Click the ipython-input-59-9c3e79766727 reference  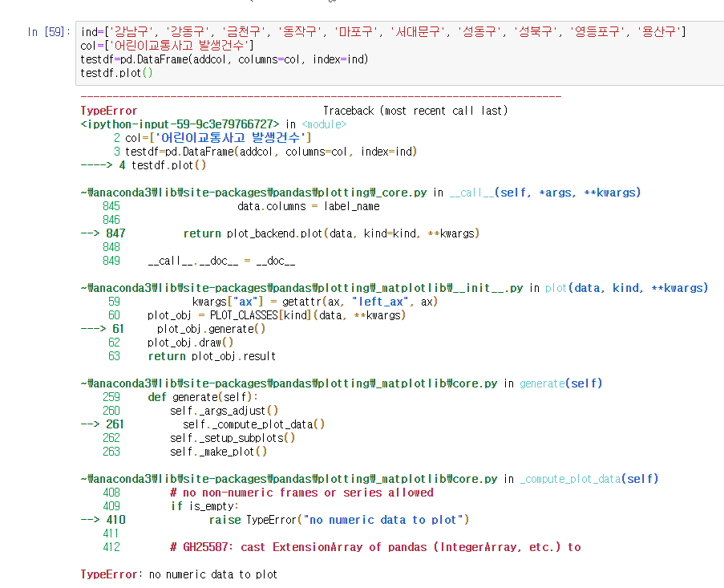[x=180, y=124]
